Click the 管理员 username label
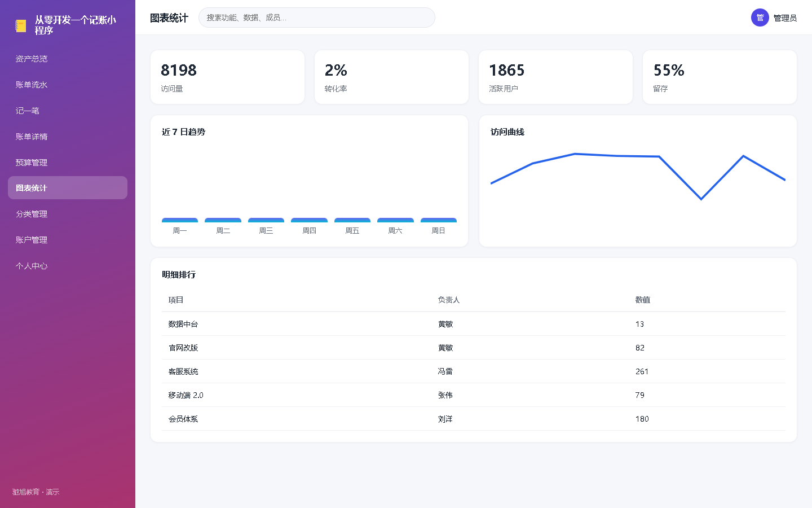Image resolution: width=812 pixels, height=508 pixels. (x=785, y=18)
